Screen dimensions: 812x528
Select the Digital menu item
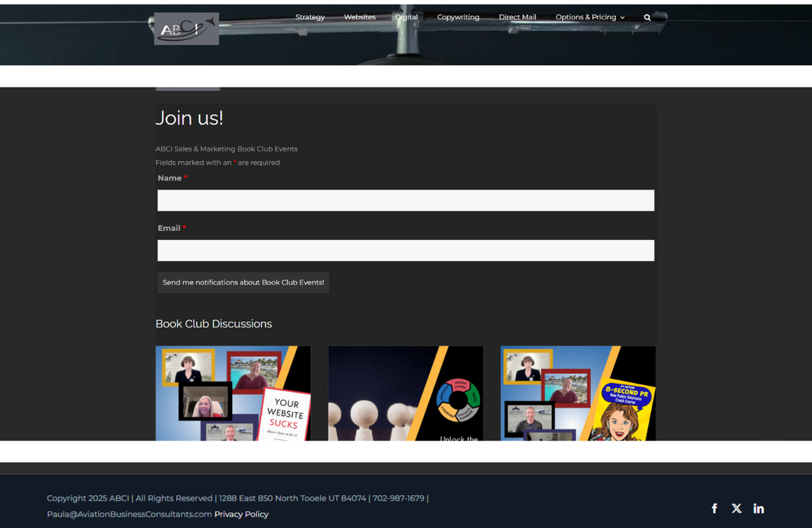point(407,17)
